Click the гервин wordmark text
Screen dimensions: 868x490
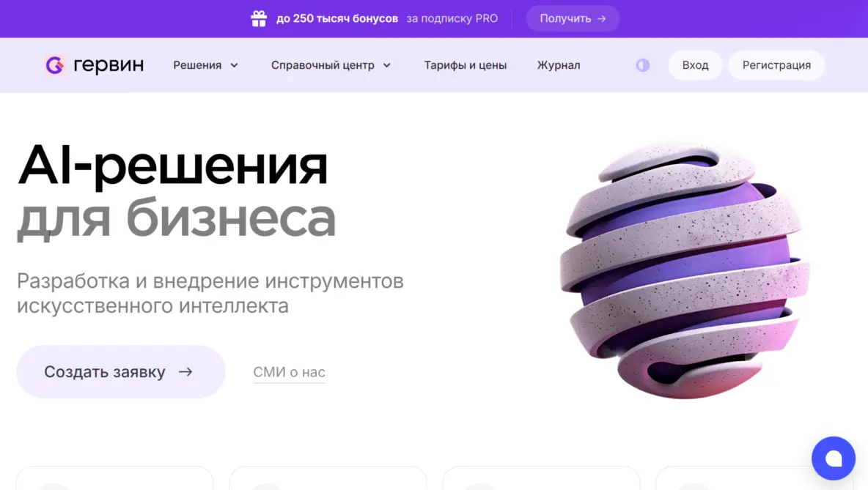pyautogui.click(x=108, y=66)
